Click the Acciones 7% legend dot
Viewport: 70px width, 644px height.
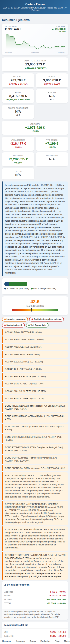[x=5, y=289]
